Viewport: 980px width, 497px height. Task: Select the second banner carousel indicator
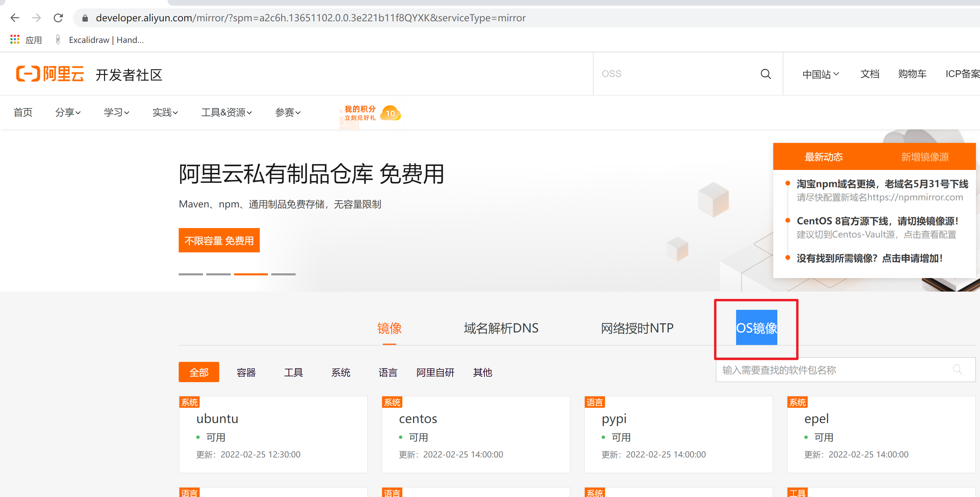(218, 274)
